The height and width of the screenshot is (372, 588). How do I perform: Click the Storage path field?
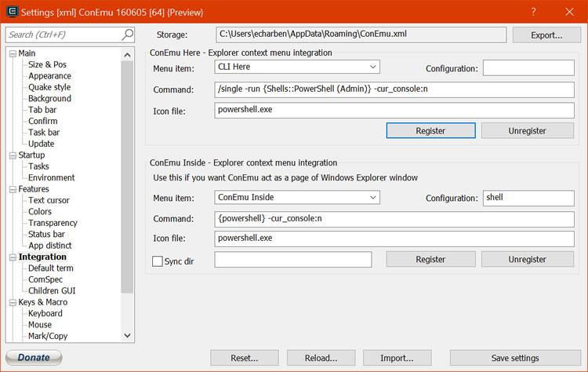pyautogui.click(x=361, y=35)
